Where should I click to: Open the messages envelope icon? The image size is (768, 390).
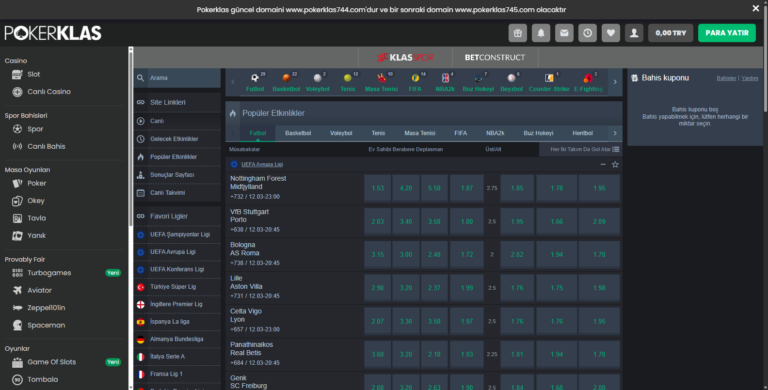coord(564,33)
